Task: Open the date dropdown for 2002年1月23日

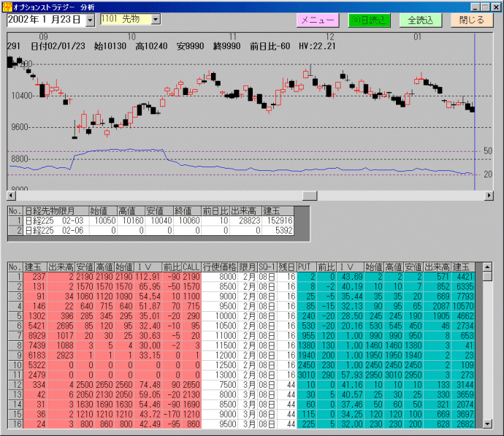Action: [x=90, y=20]
